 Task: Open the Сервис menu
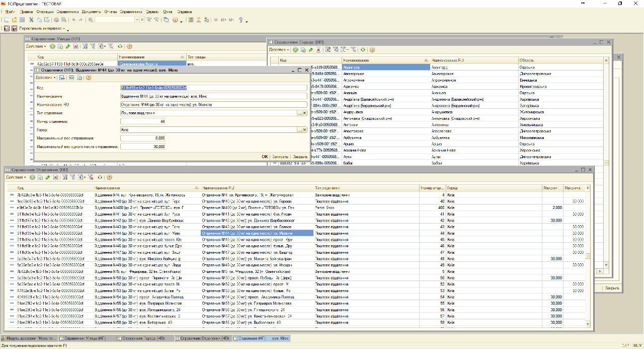click(152, 12)
